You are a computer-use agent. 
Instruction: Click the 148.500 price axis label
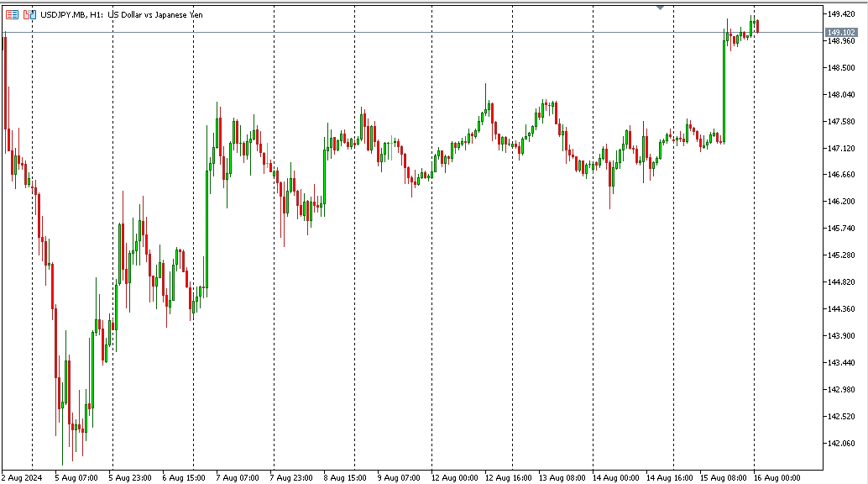coord(841,68)
